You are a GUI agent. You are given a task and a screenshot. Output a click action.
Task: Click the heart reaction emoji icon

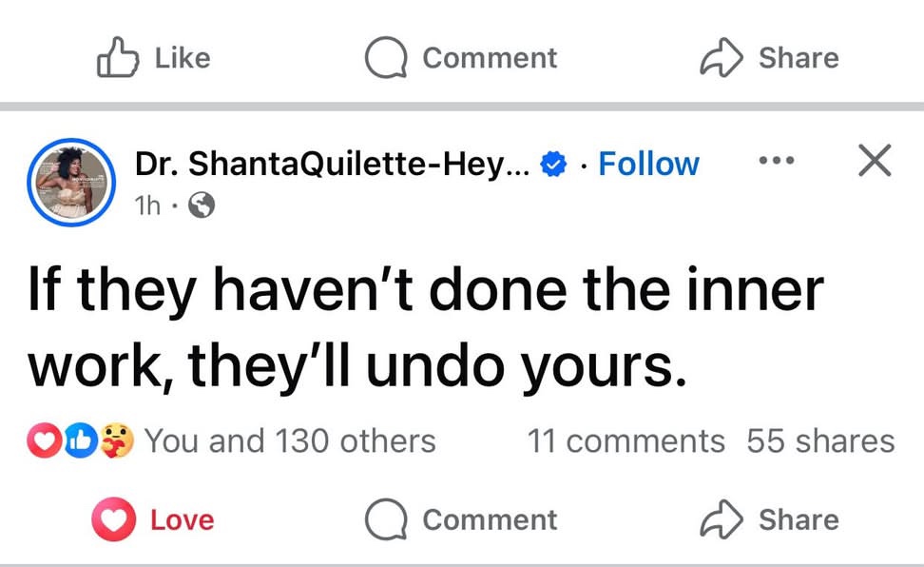[x=44, y=440]
